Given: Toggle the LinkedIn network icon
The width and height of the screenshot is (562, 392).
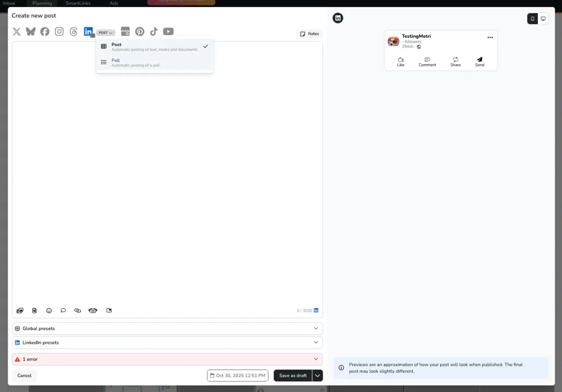Looking at the screenshot, I should click(x=88, y=32).
